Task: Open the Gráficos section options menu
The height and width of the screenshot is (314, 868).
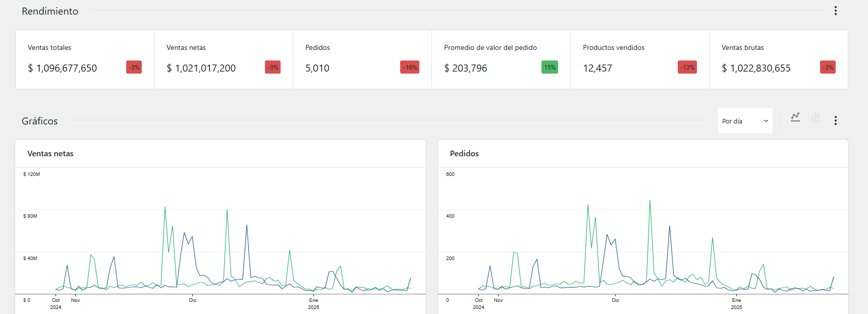Action: (x=835, y=120)
